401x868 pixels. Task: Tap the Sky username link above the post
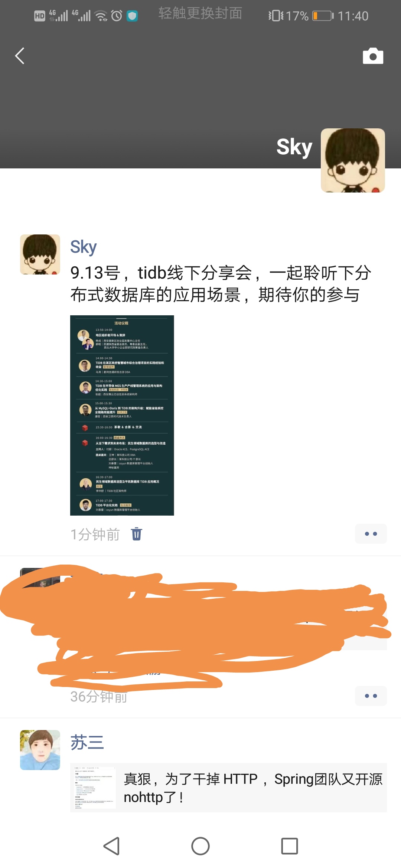click(84, 247)
